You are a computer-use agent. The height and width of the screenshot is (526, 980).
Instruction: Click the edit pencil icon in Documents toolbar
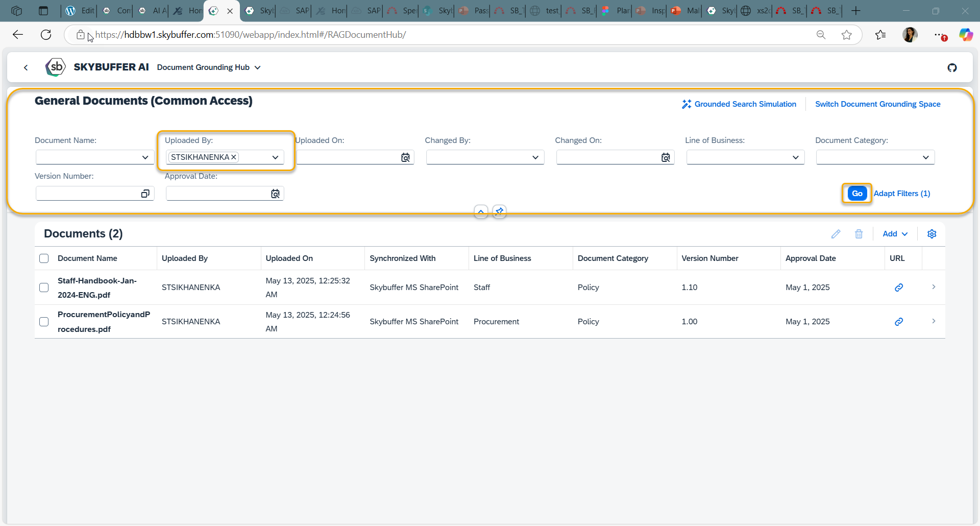pyautogui.click(x=836, y=234)
